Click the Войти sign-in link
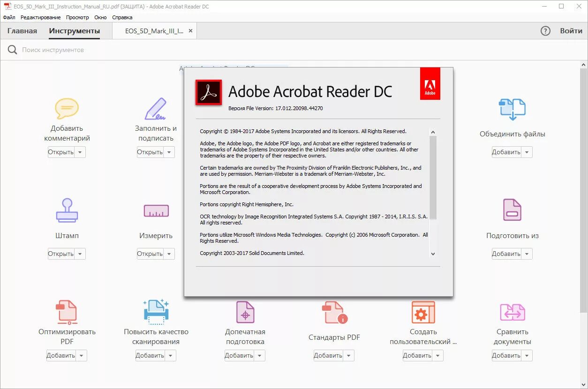Viewport: 588px width, 389px height. (571, 31)
